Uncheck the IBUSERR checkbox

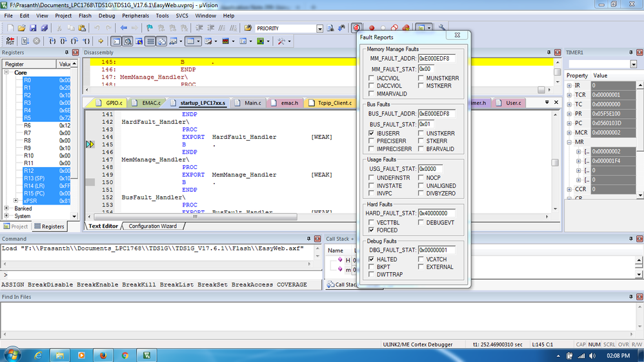point(371,133)
